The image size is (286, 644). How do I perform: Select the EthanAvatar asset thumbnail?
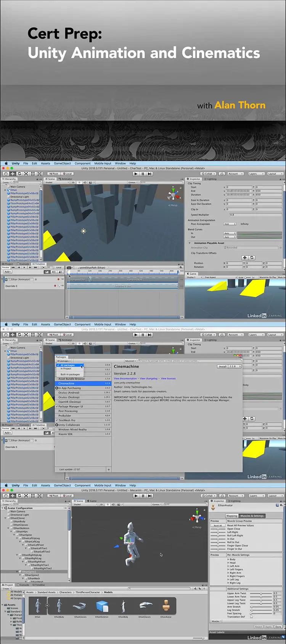[166, 606]
